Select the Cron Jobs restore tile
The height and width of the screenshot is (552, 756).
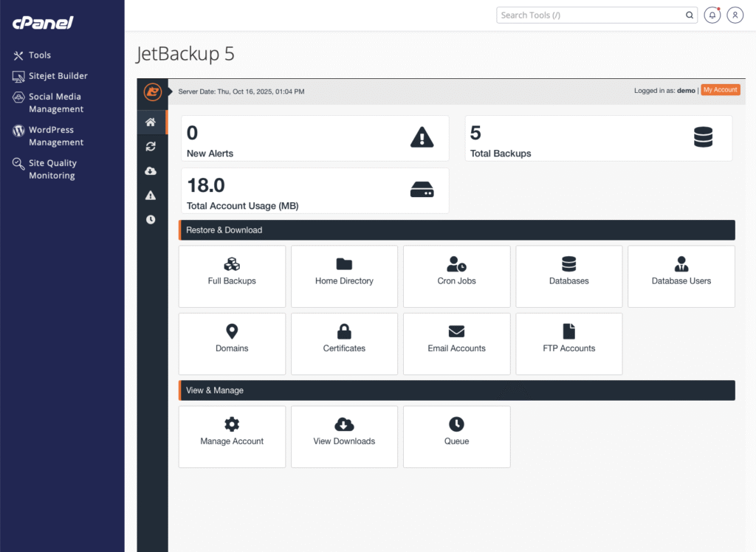pyautogui.click(x=456, y=276)
